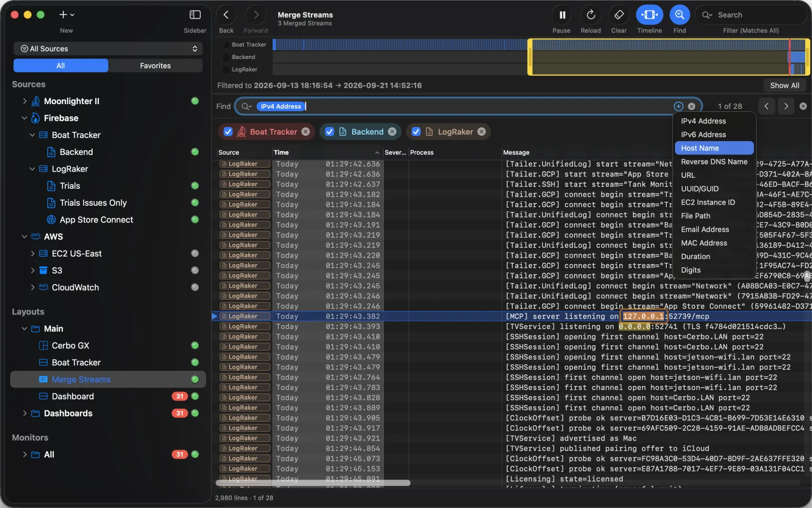Image resolution: width=812 pixels, height=508 pixels.
Task: Remove the LogRaker stream chip
Action: 482,132
